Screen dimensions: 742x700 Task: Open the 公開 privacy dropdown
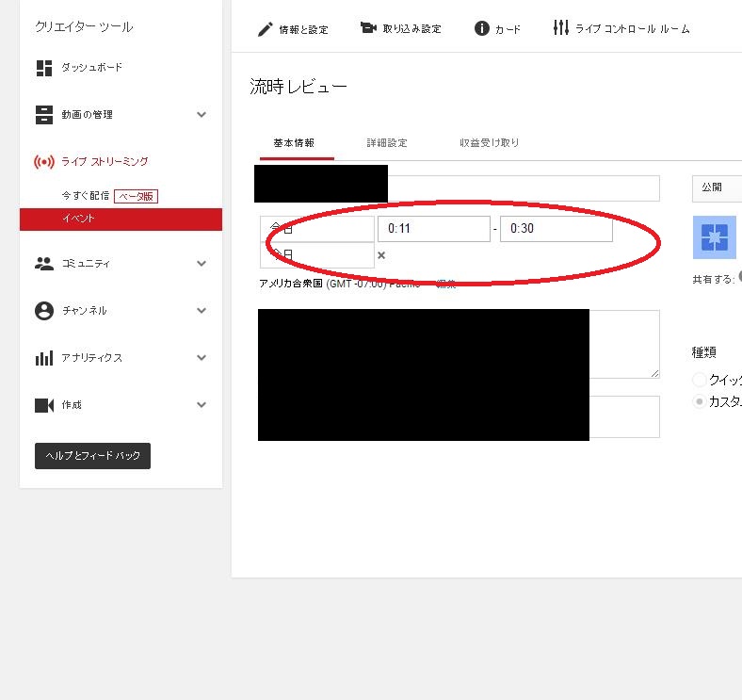(717, 188)
